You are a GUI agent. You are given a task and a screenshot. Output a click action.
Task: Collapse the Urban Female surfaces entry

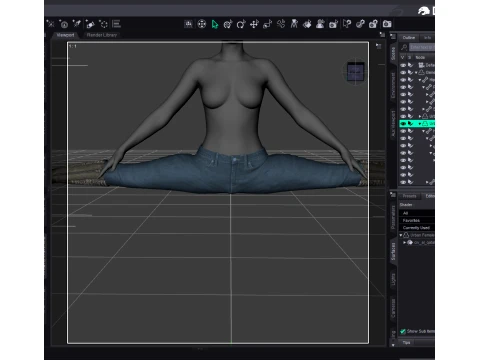tap(401, 235)
